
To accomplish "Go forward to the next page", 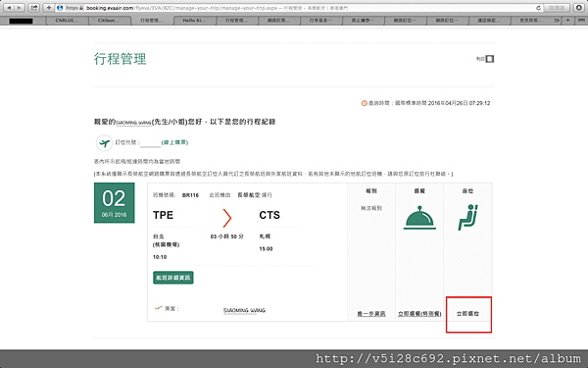I will 20,8.
